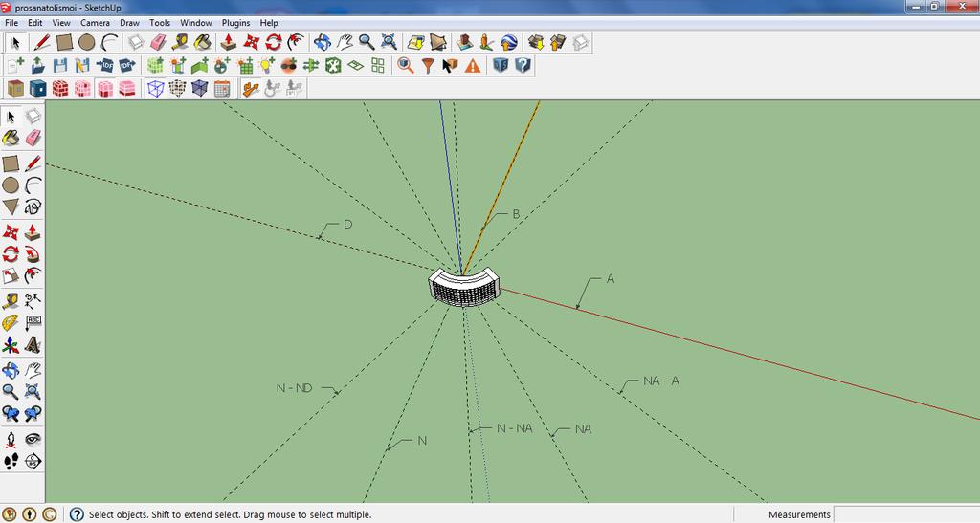Use the Tape Measure tool in top toolbar
Image resolution: width=980 pixels, height=523 pixels.
coord(181,42)
